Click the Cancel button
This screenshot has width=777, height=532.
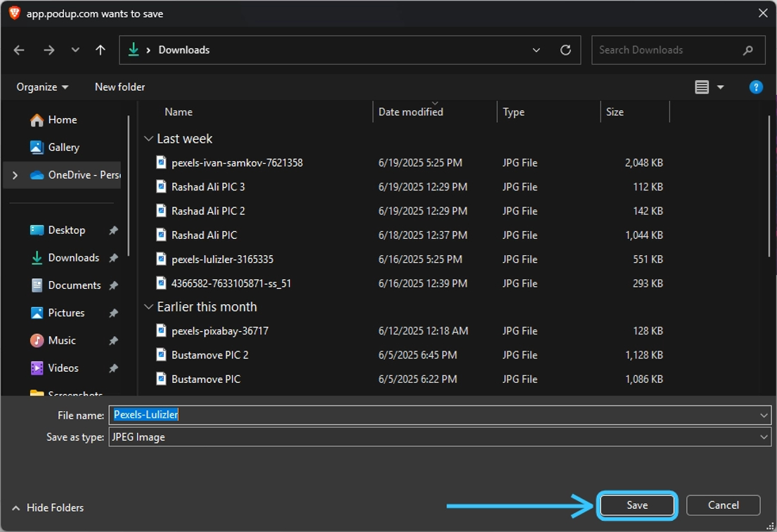pyautogui.click(x=723, y=505)
